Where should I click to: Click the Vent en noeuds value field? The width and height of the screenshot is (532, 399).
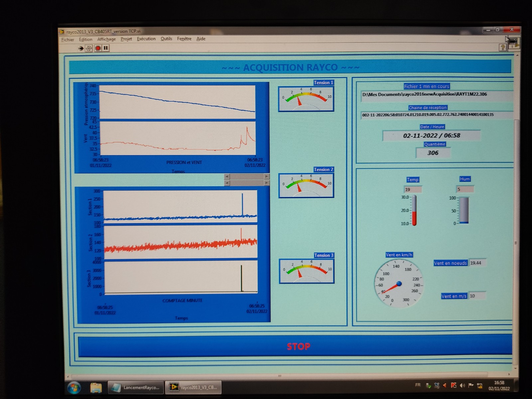(477, 263)
